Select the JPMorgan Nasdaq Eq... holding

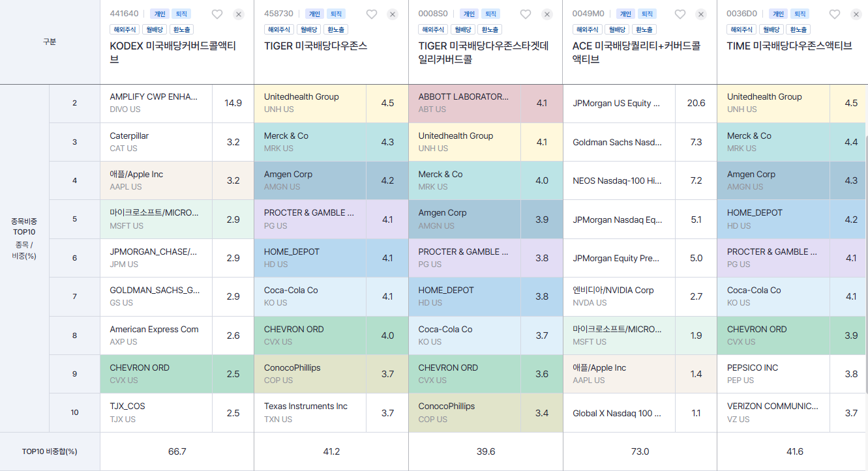(619, 220)
